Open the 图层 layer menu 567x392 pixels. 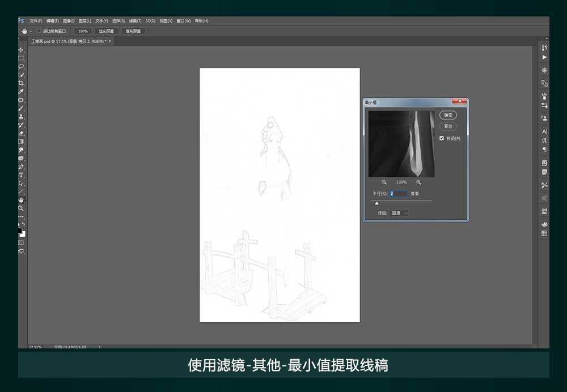tap(84, 20)
